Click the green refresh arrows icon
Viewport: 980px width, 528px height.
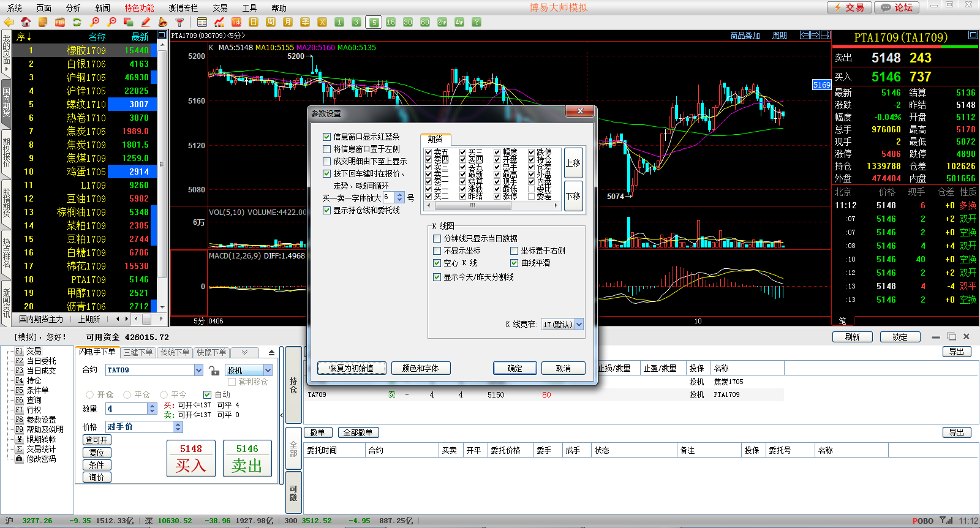(x=77, y=22)
